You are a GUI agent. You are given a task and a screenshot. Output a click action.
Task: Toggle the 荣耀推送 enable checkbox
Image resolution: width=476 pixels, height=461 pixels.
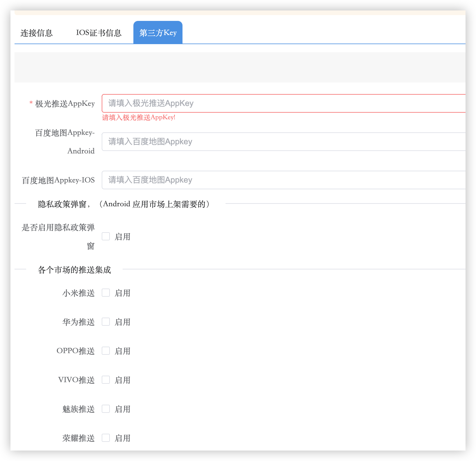(x=106, y=438)
